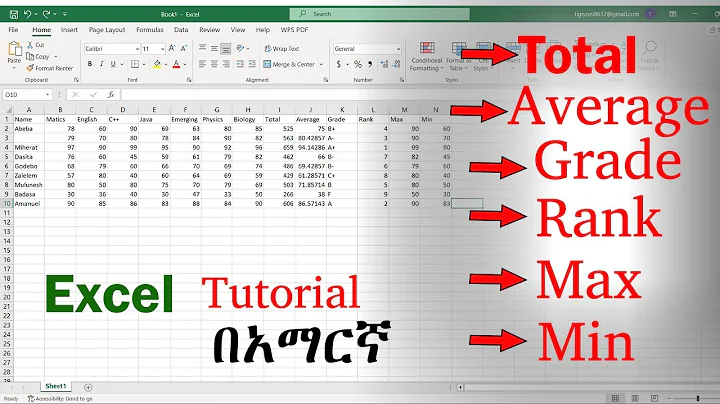Open the Calibri font name dropdown
This screenshot has width=720, height=404.
click(x=137, y=49)
